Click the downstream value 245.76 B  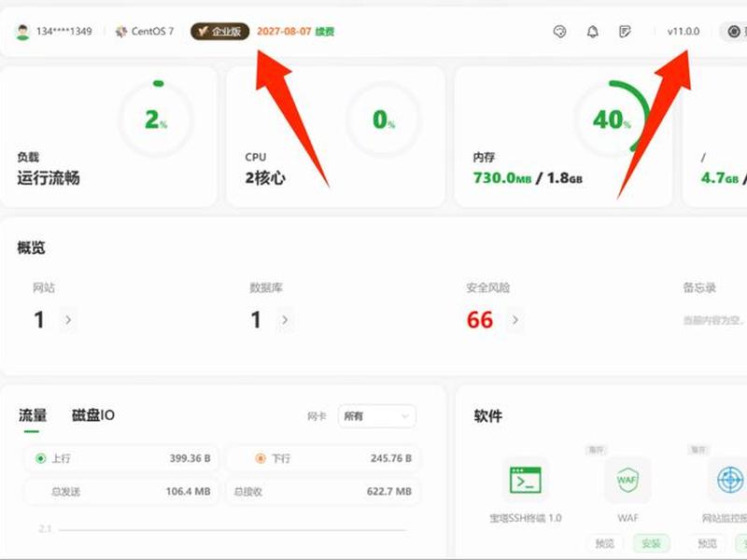[391, 458]
